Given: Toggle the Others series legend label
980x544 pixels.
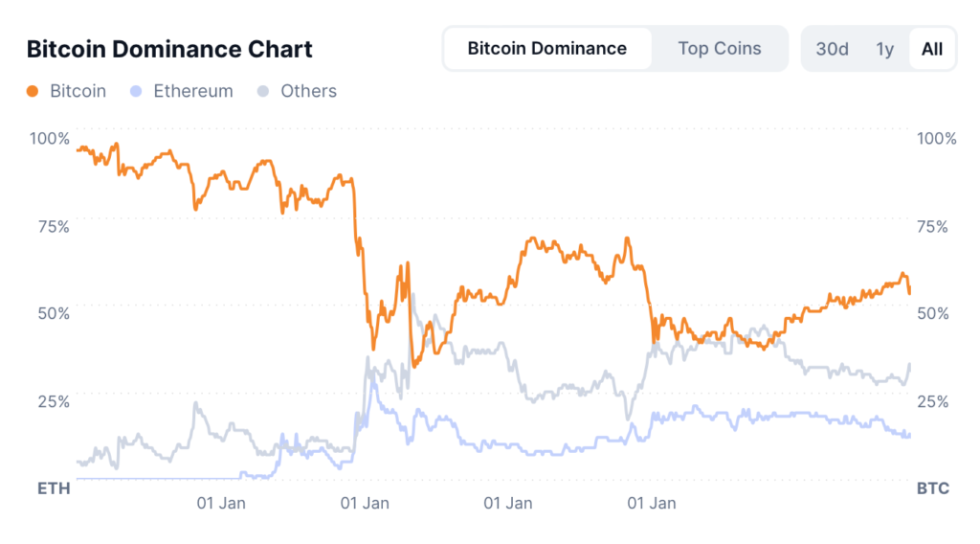Looking at the screenshot, I should pyautogui.click(x=308, y=92).
